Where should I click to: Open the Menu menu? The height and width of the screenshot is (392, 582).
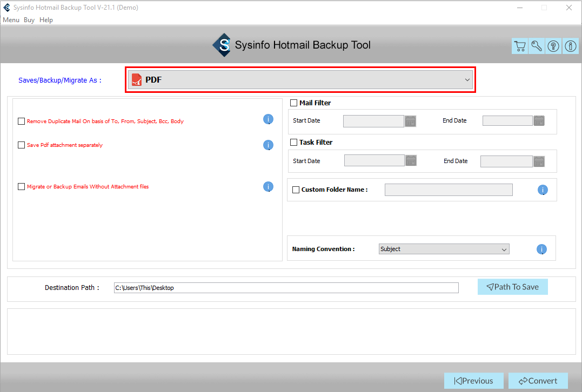(11, 20)
